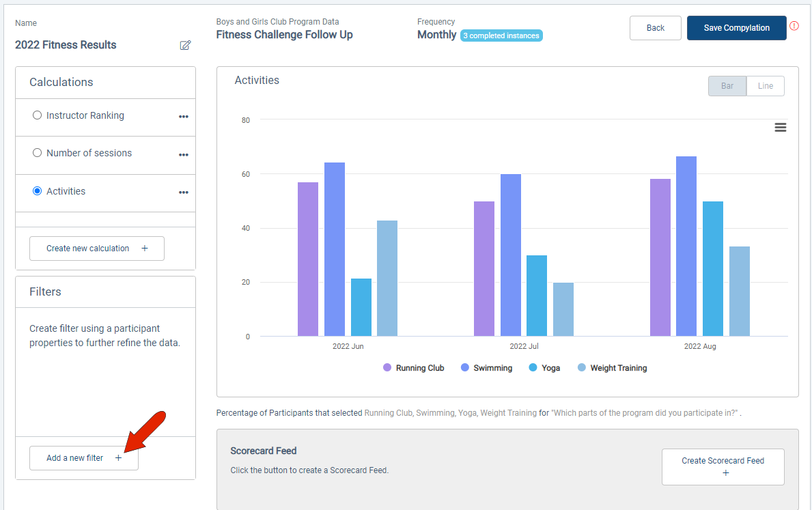Click Save Compylation button
The width and height of the screenshot is (812, 510).
736,28
